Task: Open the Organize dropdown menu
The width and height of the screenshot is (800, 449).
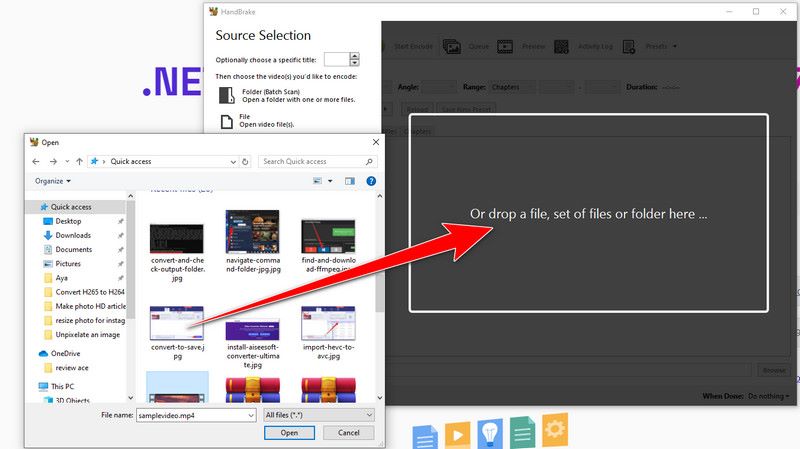Action: coord(53,181)
